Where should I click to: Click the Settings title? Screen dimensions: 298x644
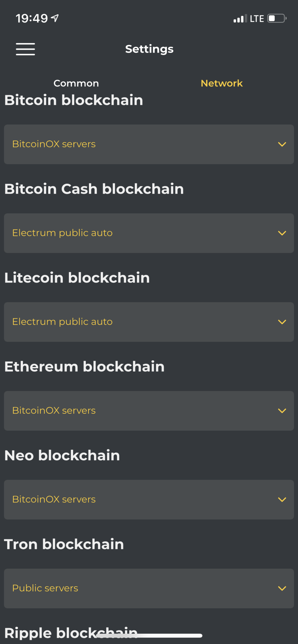149,49
